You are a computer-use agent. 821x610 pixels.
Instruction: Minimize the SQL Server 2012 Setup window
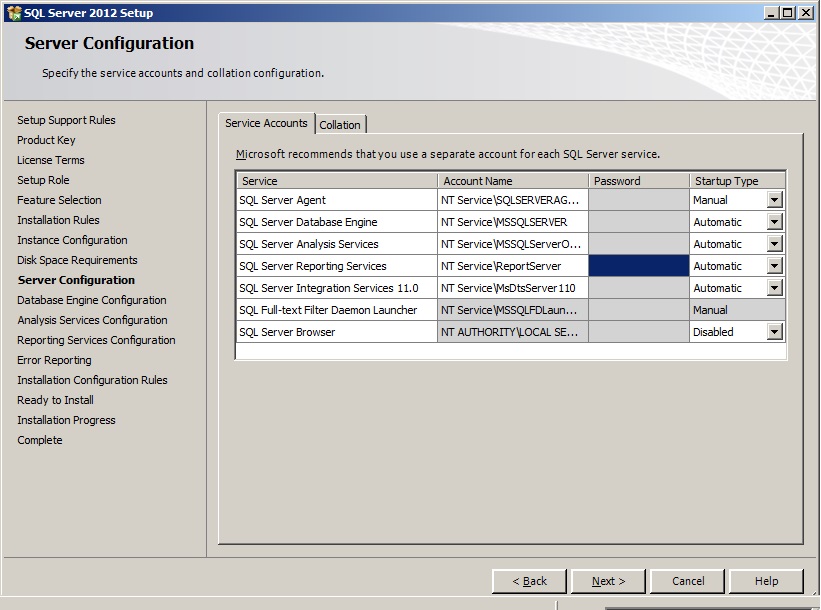(770, 13)
